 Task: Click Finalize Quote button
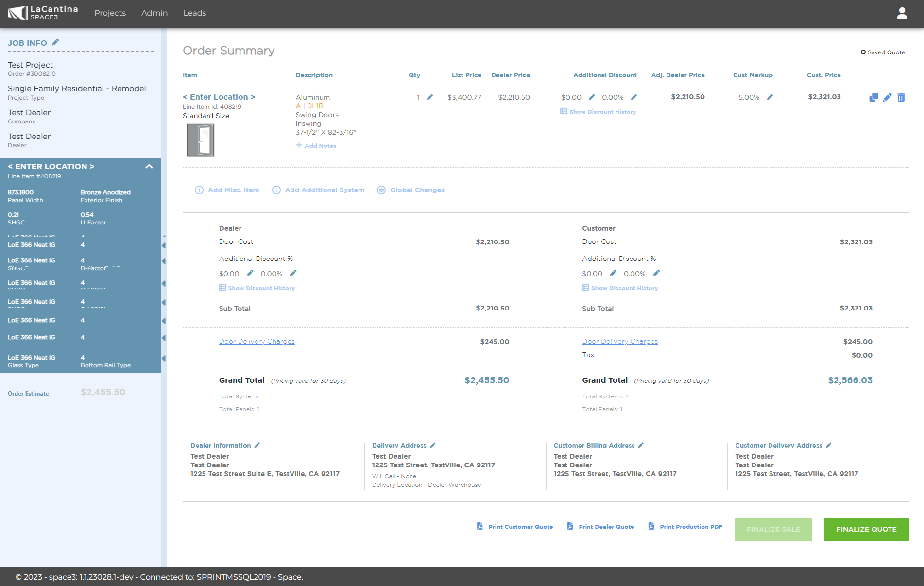866,529
